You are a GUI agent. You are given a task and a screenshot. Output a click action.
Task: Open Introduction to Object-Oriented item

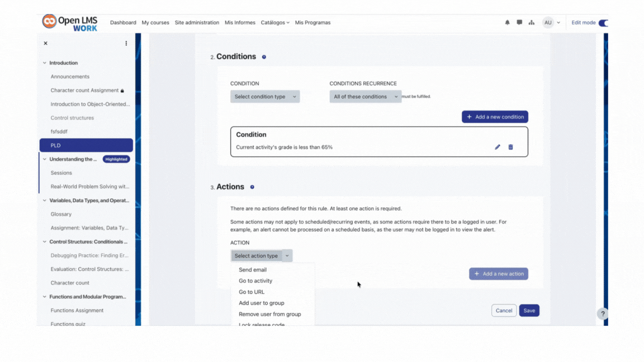pyautogui.click(x=90, y=104)
